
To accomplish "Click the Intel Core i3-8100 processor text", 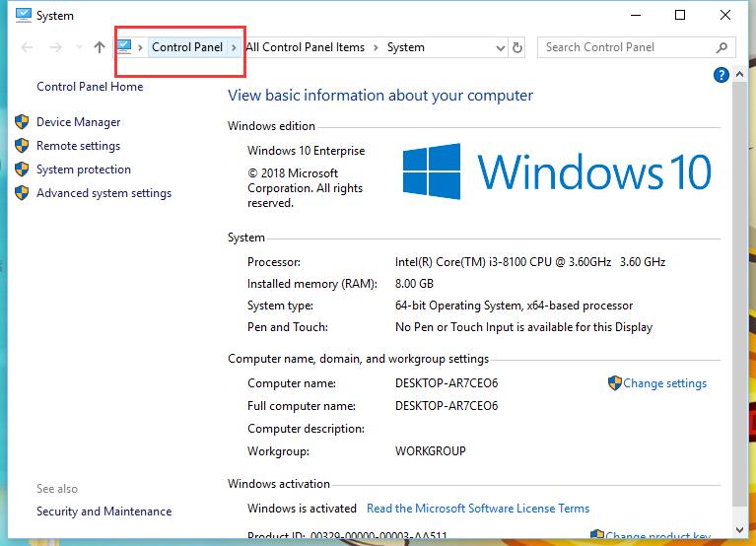I will 530,262.
